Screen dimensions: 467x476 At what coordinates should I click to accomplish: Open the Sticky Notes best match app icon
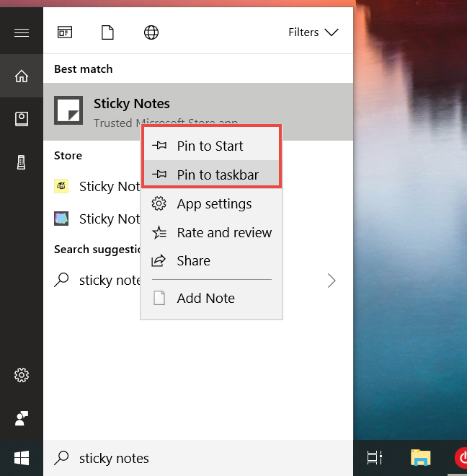tap(68, 110)
